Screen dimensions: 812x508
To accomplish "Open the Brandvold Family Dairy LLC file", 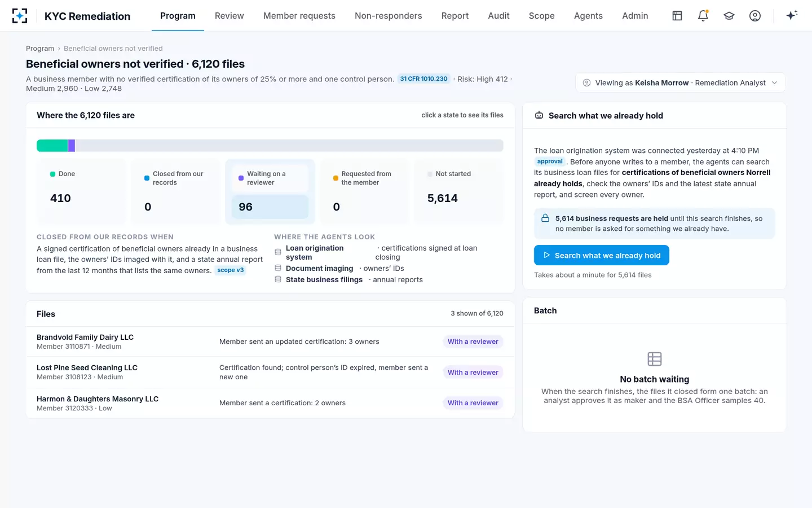I will [270, 341].
